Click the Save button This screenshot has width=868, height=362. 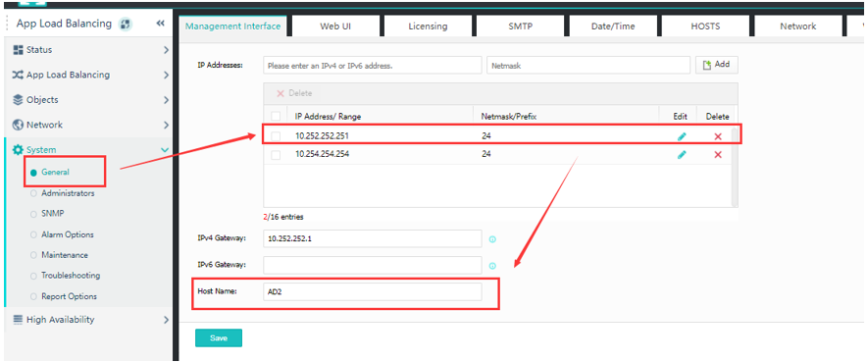point(219,337)
